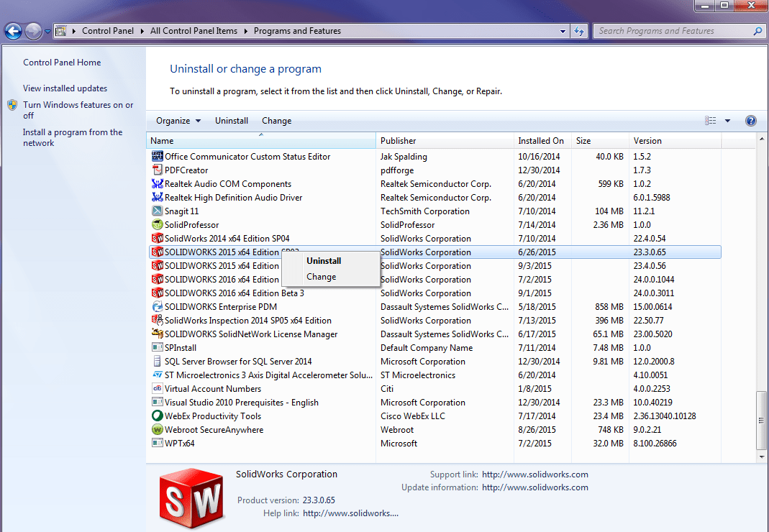Click the scrollbar up arrow
The image size is (769, 532).
(x=761, y=138)
